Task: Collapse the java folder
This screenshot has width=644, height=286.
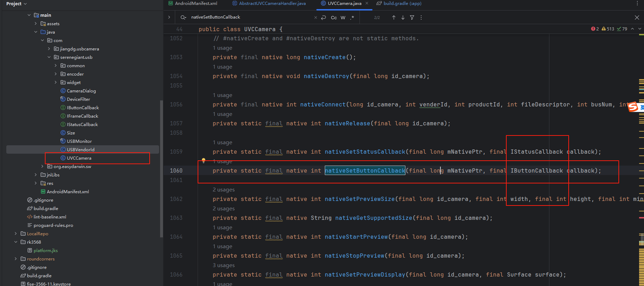Action: [x=36, y=32]
